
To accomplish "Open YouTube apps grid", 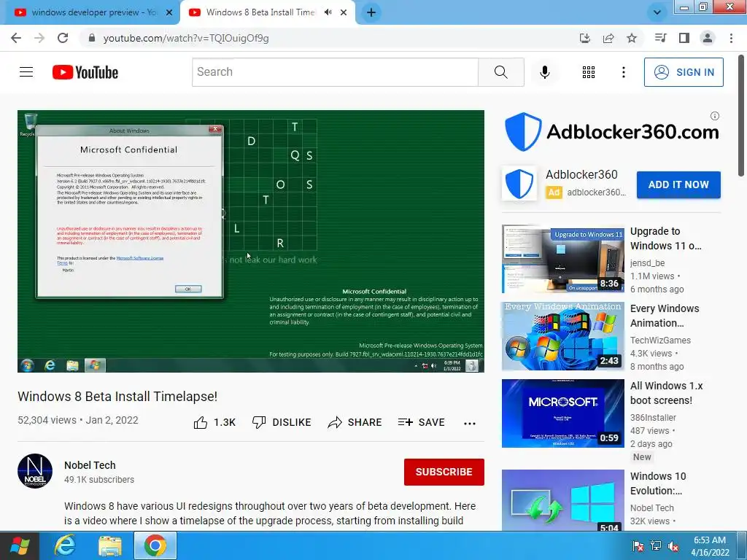I will [589, 72].
